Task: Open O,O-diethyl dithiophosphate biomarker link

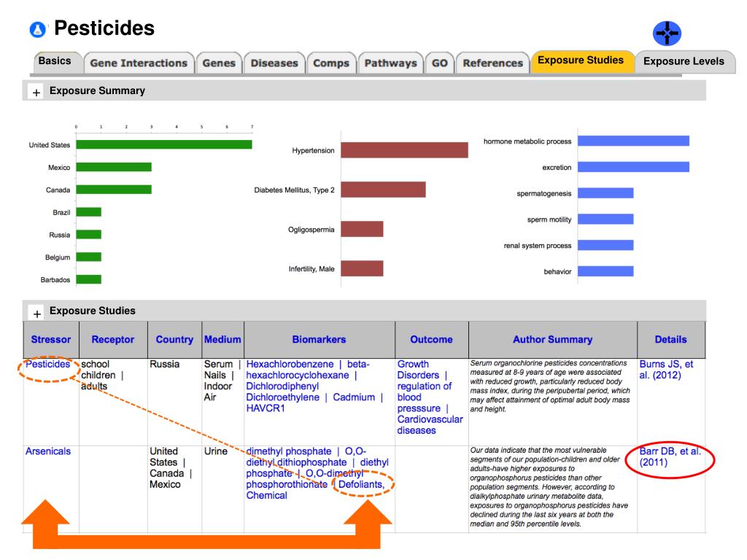Action: pyautogui.click(x=305, y=457)
